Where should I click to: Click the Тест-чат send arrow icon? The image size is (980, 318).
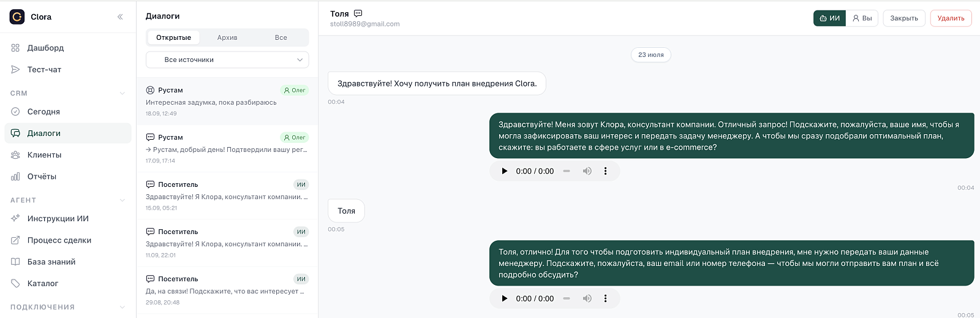click(15, 69)
